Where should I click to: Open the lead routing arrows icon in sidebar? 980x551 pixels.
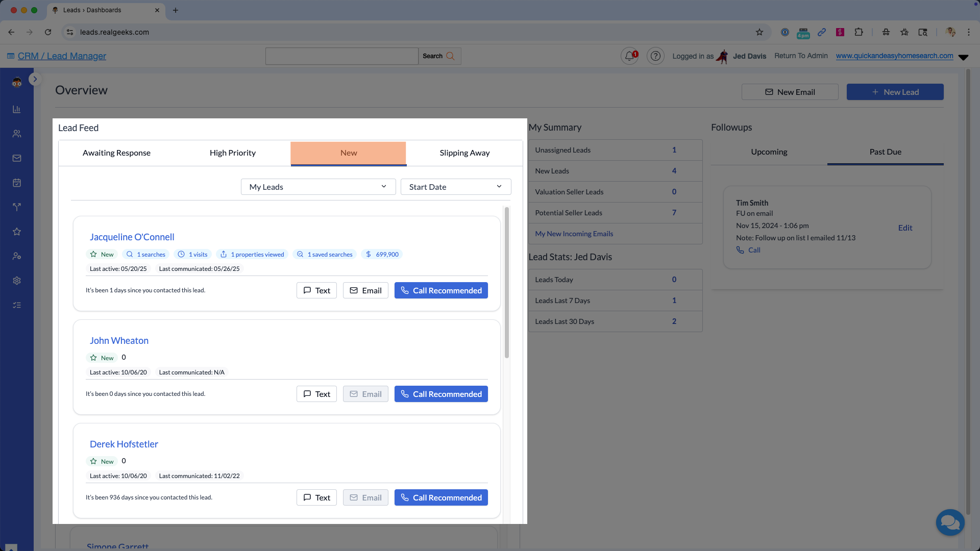[x=17, y=207]
